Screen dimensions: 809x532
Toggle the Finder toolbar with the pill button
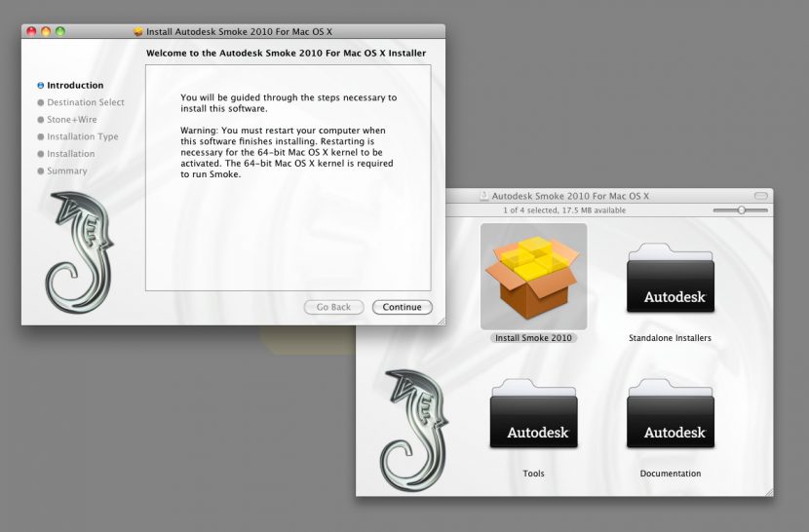pyautogui.click(x=761, y=196)
